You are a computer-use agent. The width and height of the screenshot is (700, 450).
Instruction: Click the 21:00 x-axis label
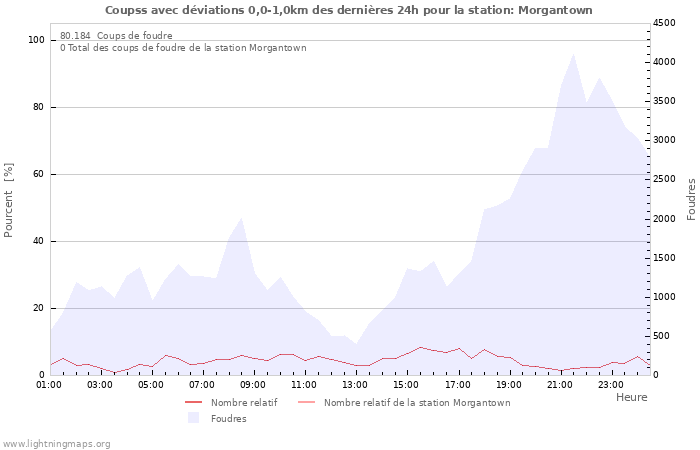click(560, 385)
